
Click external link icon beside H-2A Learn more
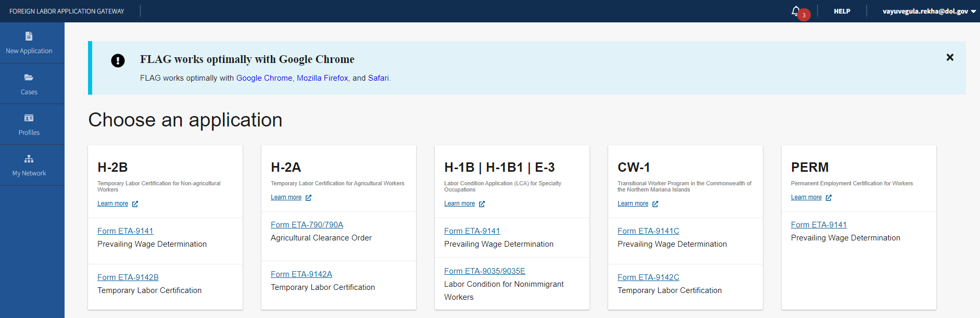pyautogui.click(x=308, y=198)
